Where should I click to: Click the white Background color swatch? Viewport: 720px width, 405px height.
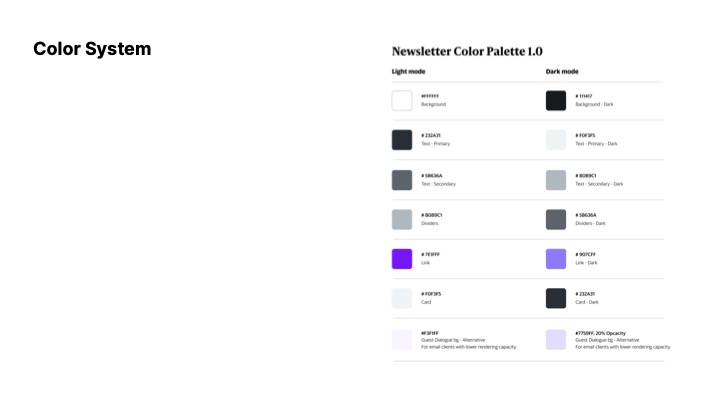click(402, 101)
